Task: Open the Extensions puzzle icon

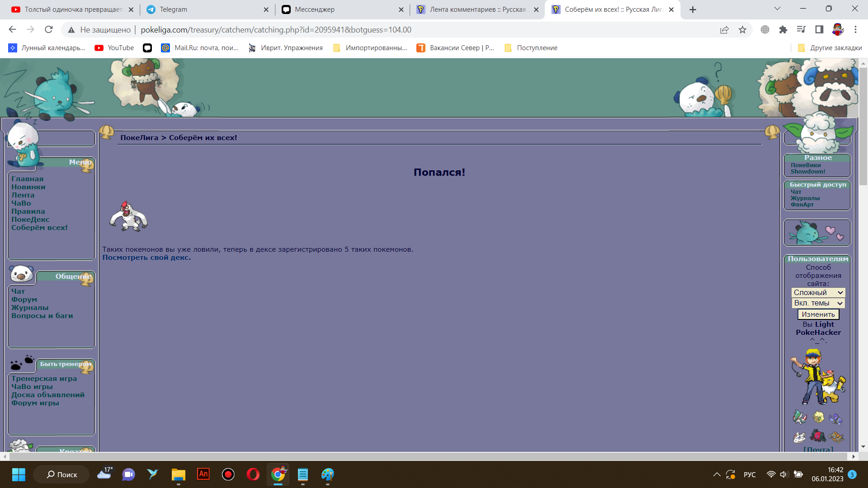Action: tap(783, 29)
